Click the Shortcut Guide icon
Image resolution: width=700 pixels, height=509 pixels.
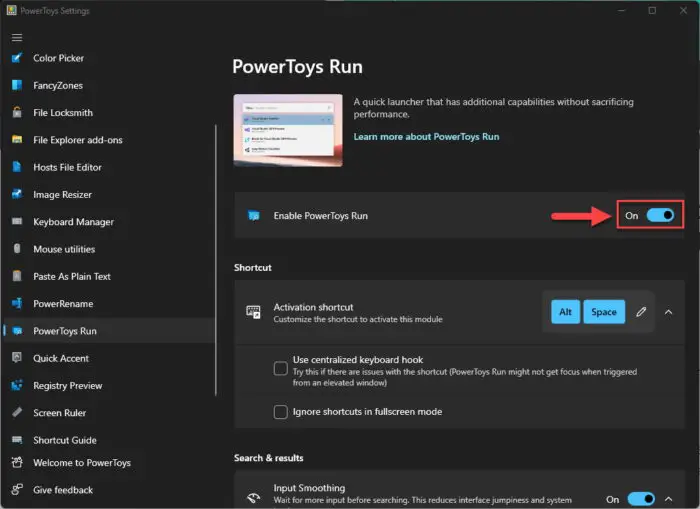click(x=17, y=440)
